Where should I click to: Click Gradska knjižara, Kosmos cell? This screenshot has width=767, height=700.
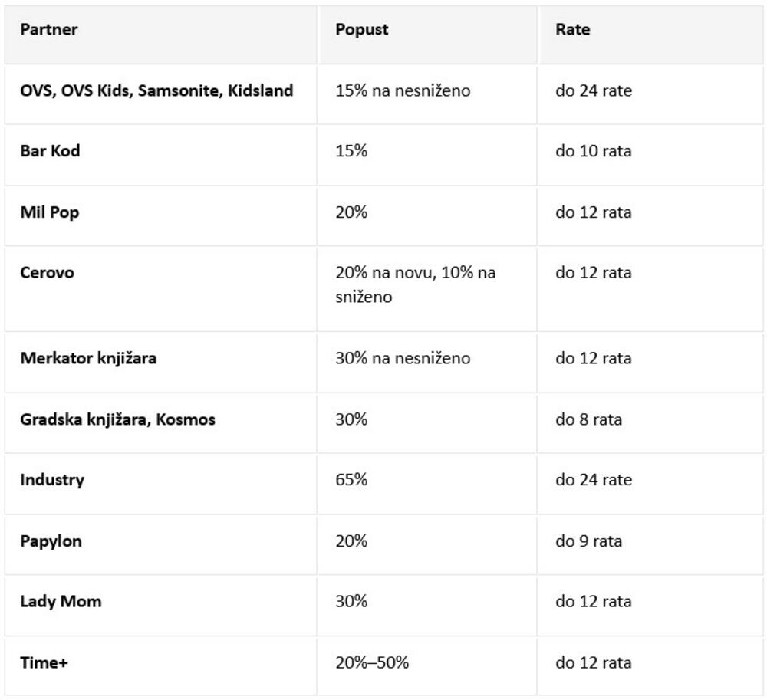[x=117, y=419]
